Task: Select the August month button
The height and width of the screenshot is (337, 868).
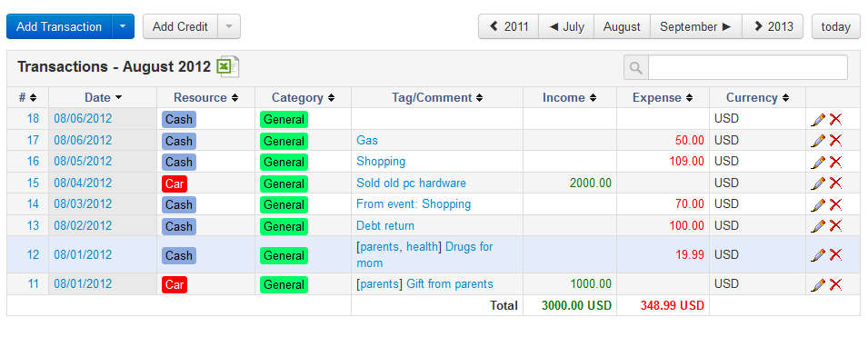Action: pos(622,26)
